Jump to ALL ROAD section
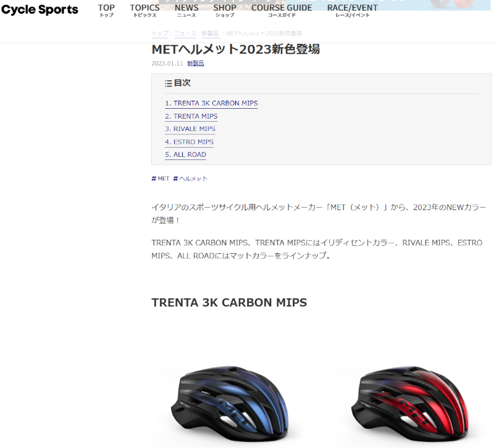The image size is (494, 448). pos(186,154)
